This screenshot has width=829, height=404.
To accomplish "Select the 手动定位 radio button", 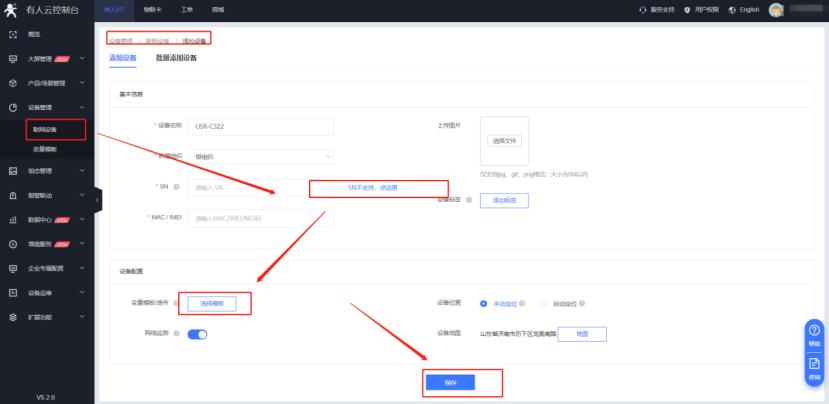I will pyautogui.click(x=484, y=303).
